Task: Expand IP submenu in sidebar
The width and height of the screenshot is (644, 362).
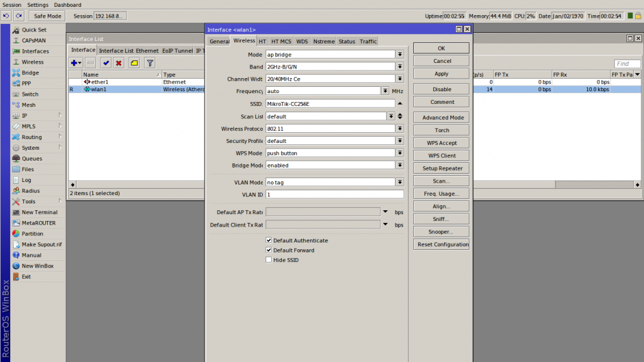Action: [60, 115]
